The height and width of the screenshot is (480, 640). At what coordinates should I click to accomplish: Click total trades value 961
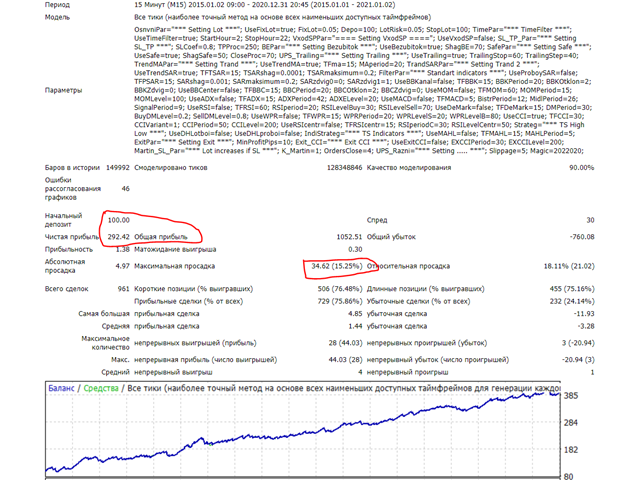tap(124, 289)
